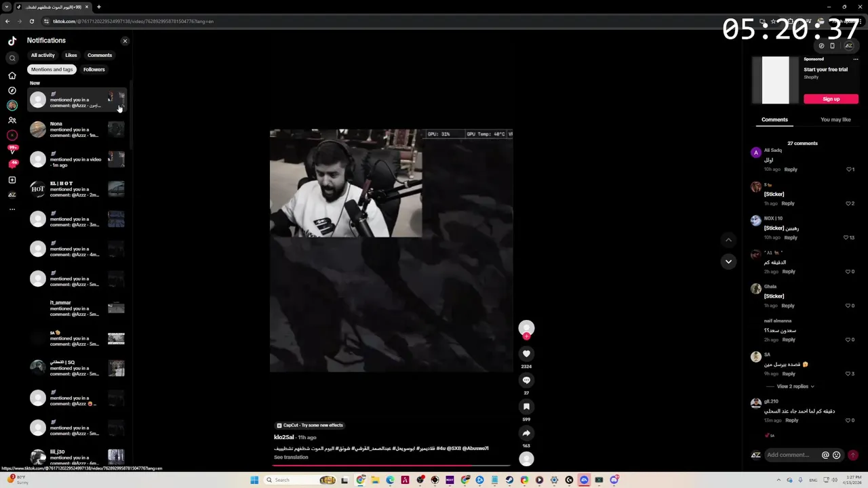868x488 pixels.
Task: Open Messages icon with 99+ badge
Action: coord(12,150)
